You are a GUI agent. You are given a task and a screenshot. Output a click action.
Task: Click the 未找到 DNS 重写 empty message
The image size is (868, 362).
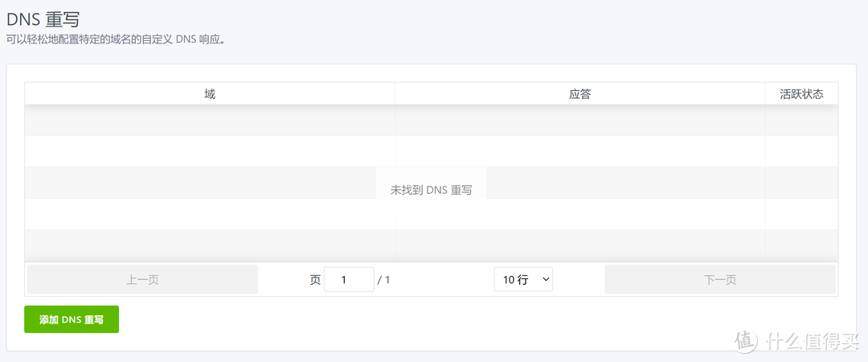coord(432,191)
